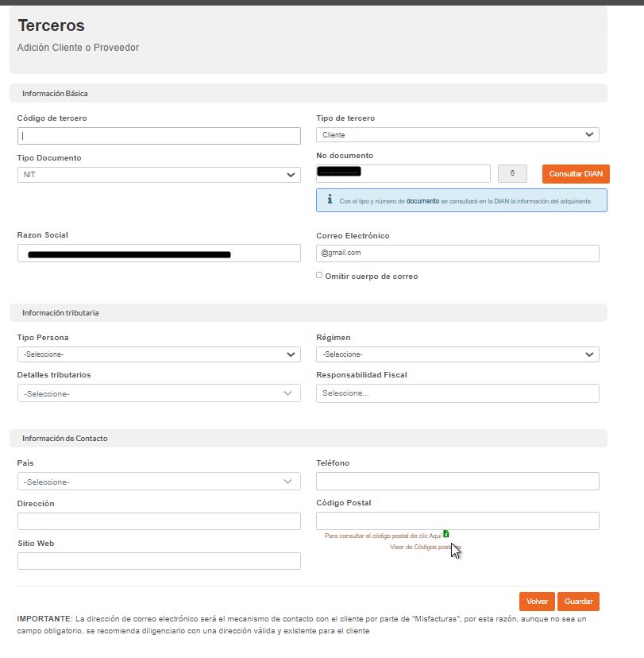
Task: Click the info icon in the DIAN notice
Action: (330, 199)
